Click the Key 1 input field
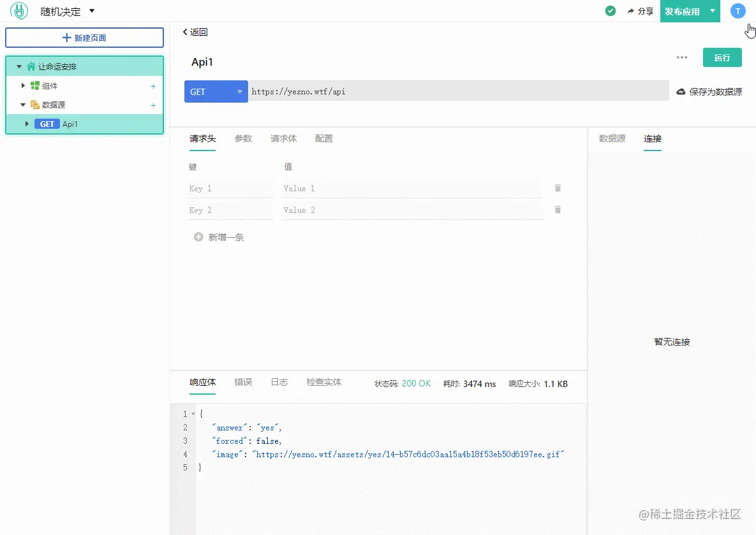 tap(230, 189)
